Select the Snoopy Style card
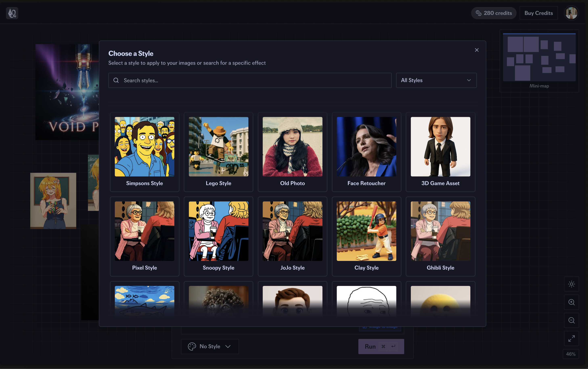The width and height of the screenshot is (588, 369). (218, 237)
